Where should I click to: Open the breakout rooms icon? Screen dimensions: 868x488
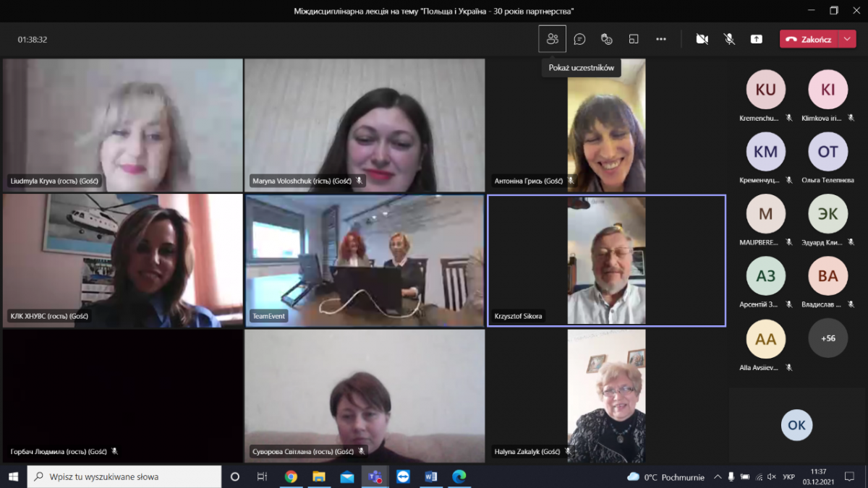(x=634, y=39)
